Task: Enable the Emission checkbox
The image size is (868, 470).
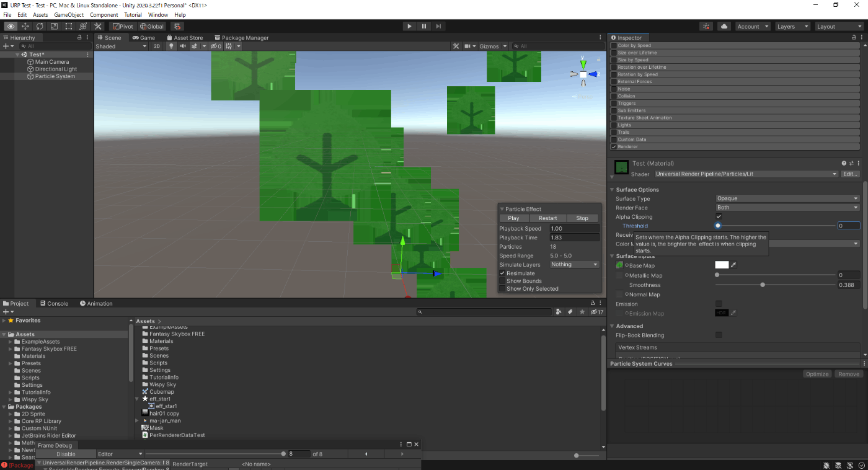Action: tap(719, 304)
